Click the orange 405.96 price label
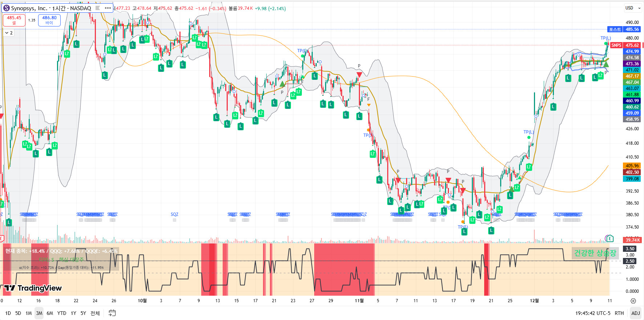The image size is (644, 320). tap(632, 166)
